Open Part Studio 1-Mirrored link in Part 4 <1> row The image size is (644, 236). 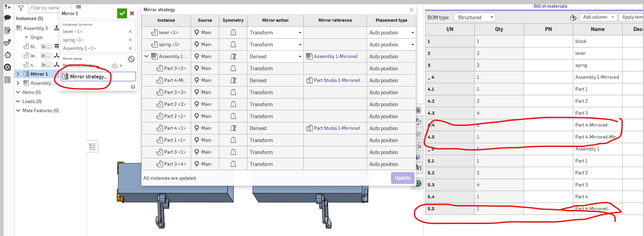point(337,128)
